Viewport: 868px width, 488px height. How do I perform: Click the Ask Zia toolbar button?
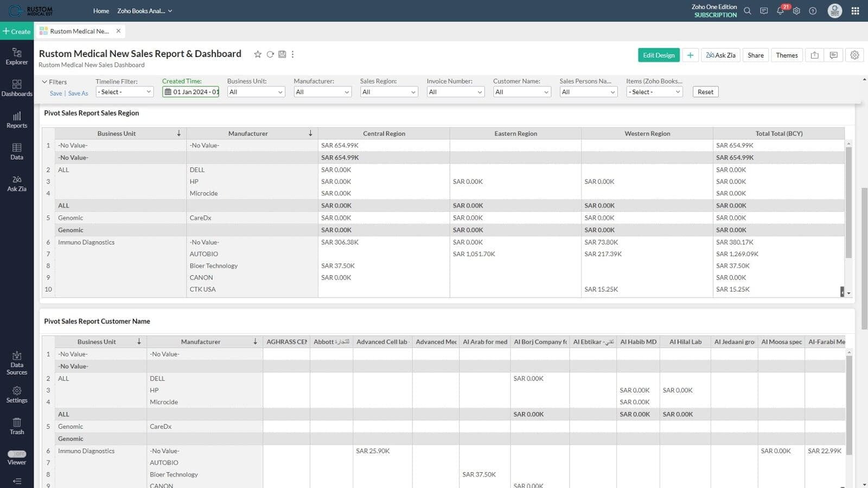[720, 55]
